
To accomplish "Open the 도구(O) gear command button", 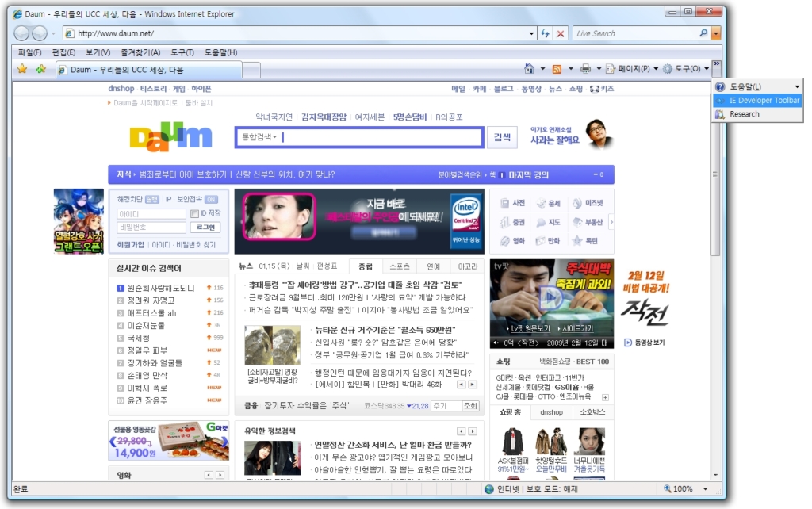I will click(686, 69).
